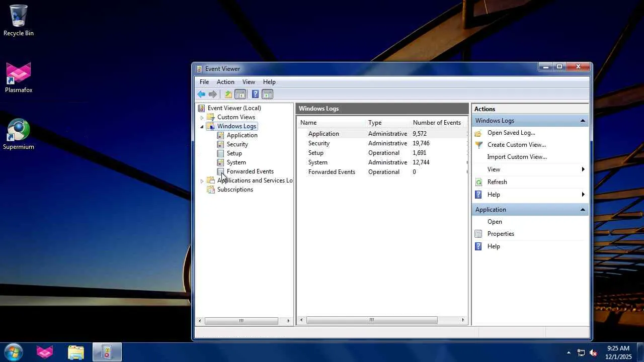Viewport: 644px width, 362px height.
Task: Click the Forward arrow toolbar icon
Action: [213, 94]
